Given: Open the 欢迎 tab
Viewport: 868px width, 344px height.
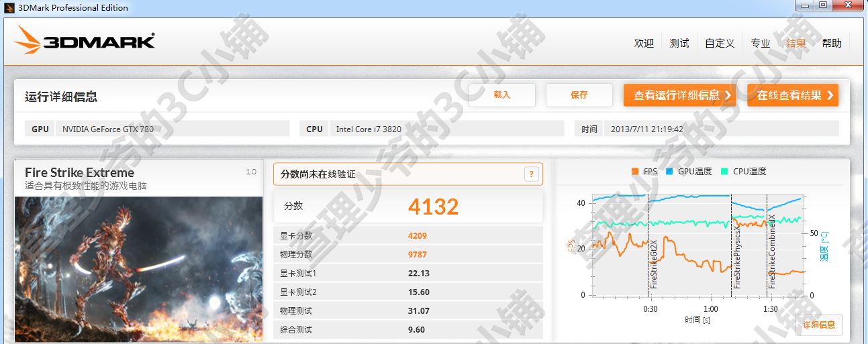Looking at the screenshot, I should pyautogui.click(x=644, y=43).
